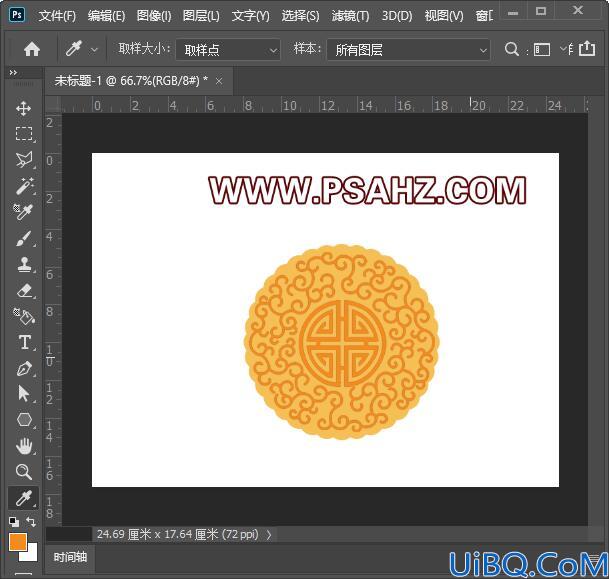
Task: Click the mooncake graphic on canvas
Action: tap(341, 342)
